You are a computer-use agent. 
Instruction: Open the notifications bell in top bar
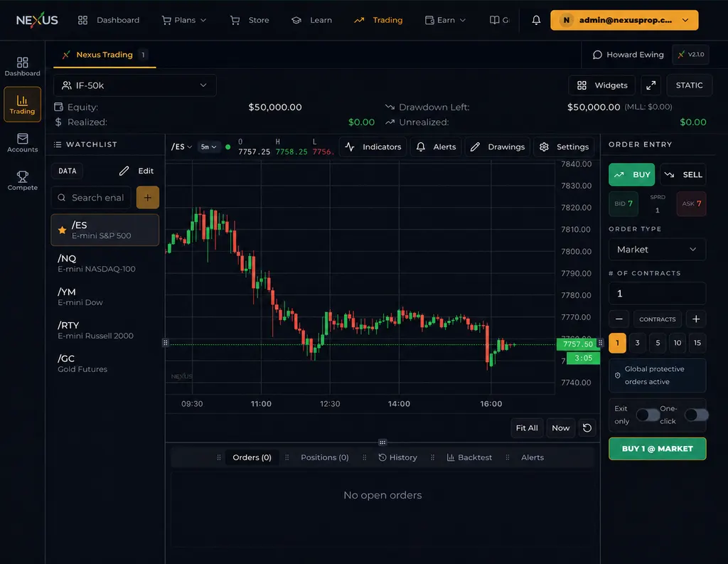point(536,20)
